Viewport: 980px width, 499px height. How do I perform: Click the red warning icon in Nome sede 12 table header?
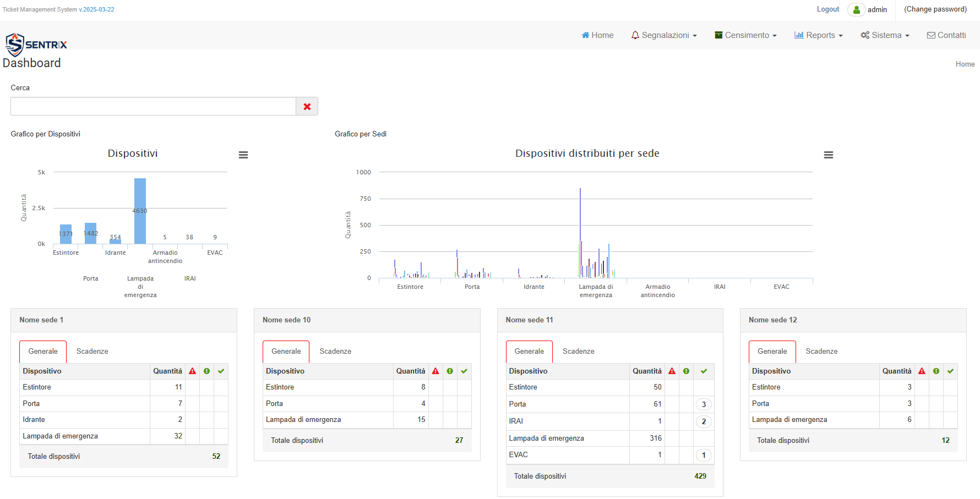tap(922, 371)
